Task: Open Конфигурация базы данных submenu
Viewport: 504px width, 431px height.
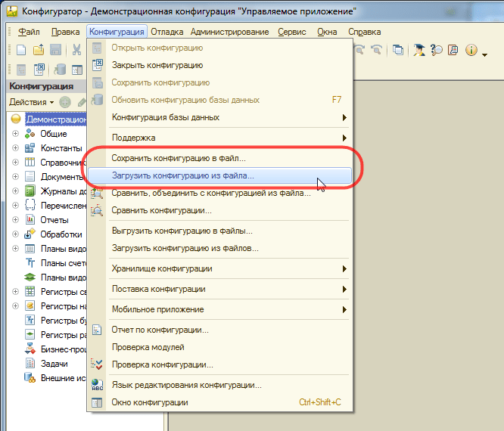Action: click(220, 117)
